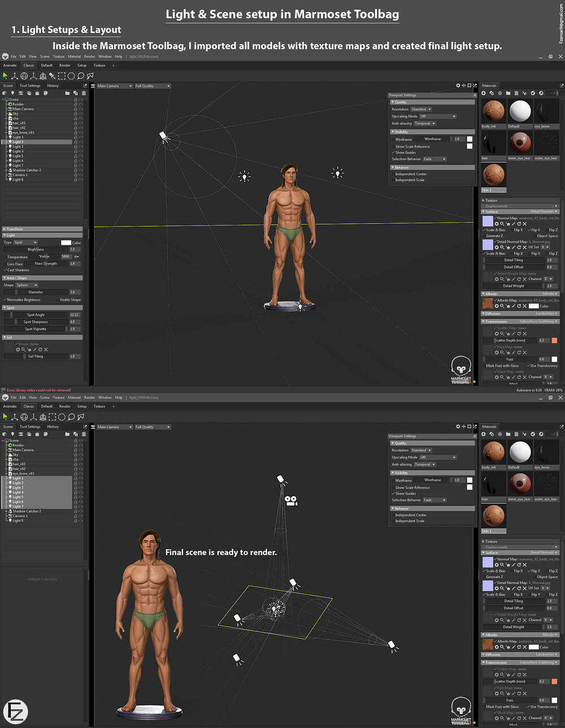The image size is (565, 728).
Task: Collapse the Spot section in upper left panel
Action: (42, 308)
